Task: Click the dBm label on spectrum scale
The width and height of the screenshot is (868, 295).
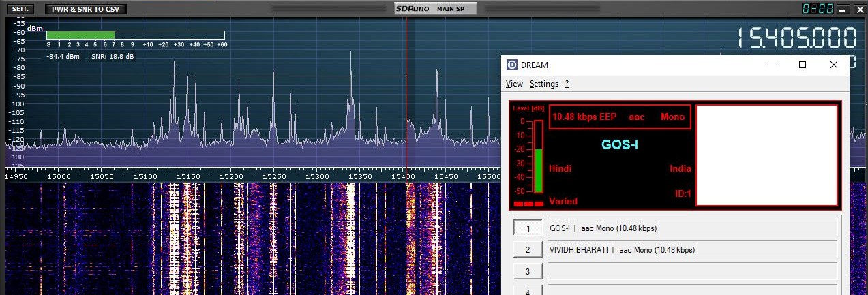Action: [36, 29]
